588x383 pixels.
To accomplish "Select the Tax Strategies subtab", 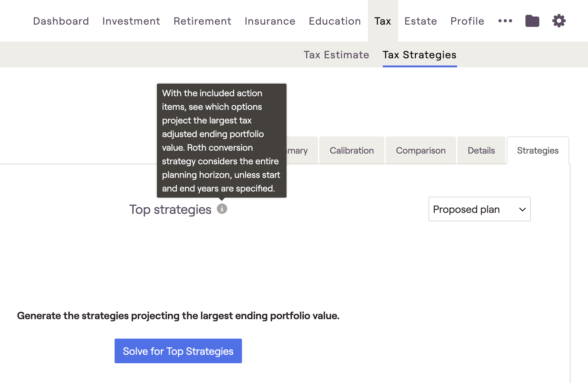I will click(x=419, y=55).
